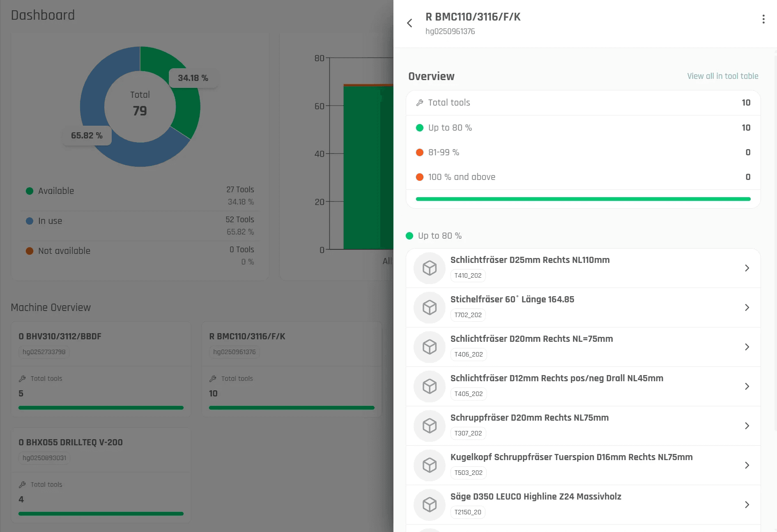Click orange dot next to 100 % and above
Image resolution: width=777 pixels, height=532 pixels.
tap(419, 177)
